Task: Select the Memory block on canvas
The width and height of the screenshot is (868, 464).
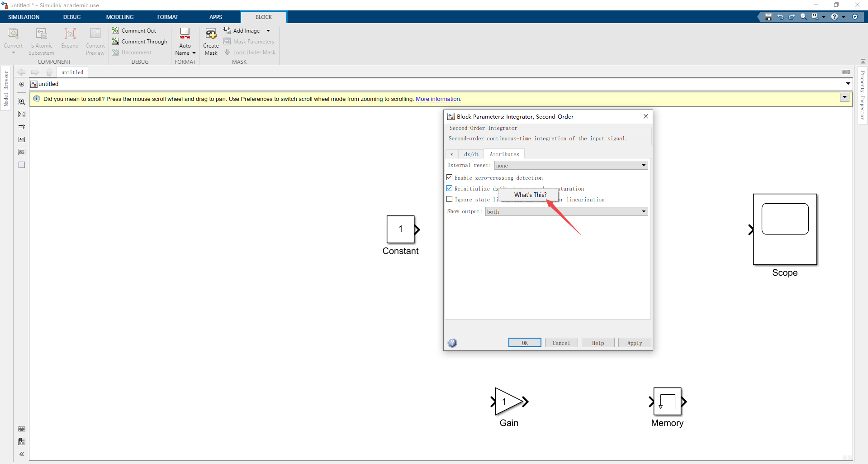Action: pos(668,402)
